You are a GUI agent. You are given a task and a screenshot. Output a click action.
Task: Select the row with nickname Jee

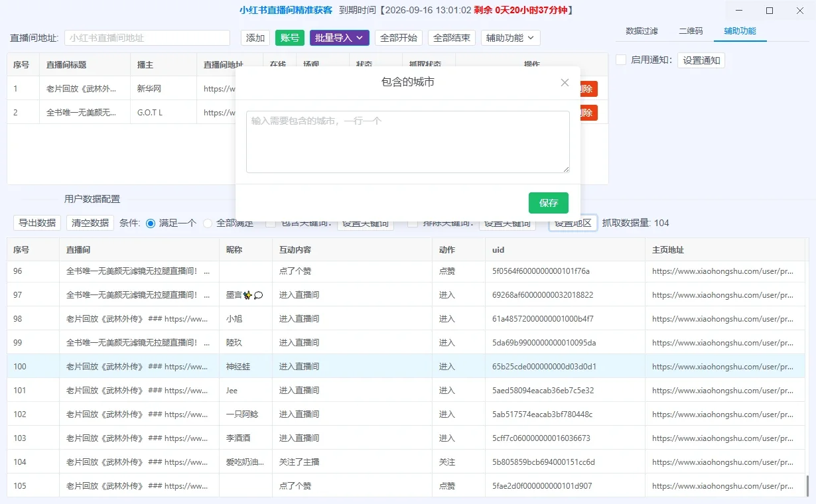[x=406, y=390]
